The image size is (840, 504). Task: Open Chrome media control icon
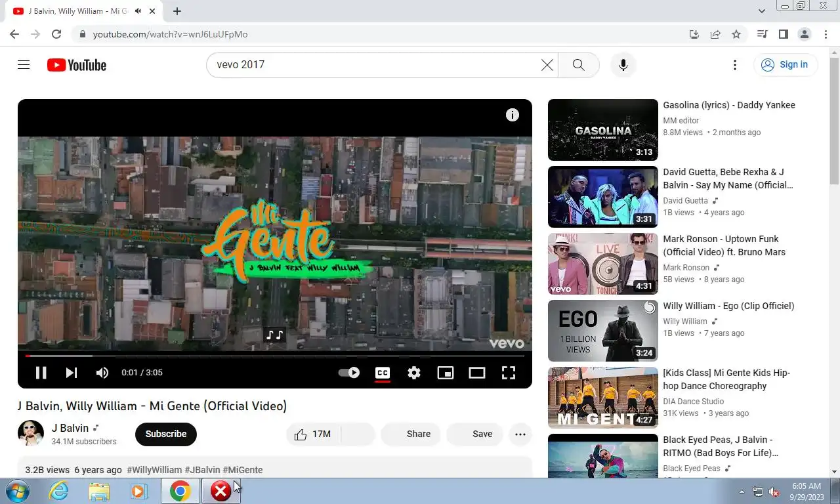[763, 34]
